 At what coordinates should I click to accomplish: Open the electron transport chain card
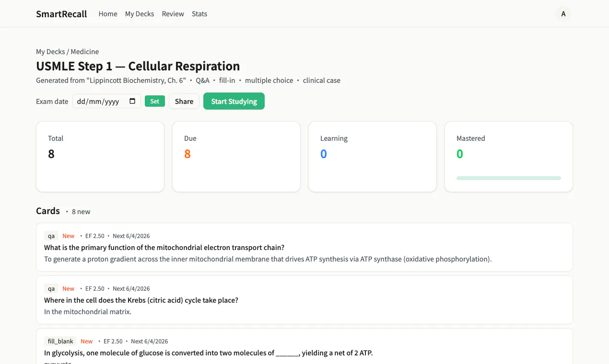304,247
